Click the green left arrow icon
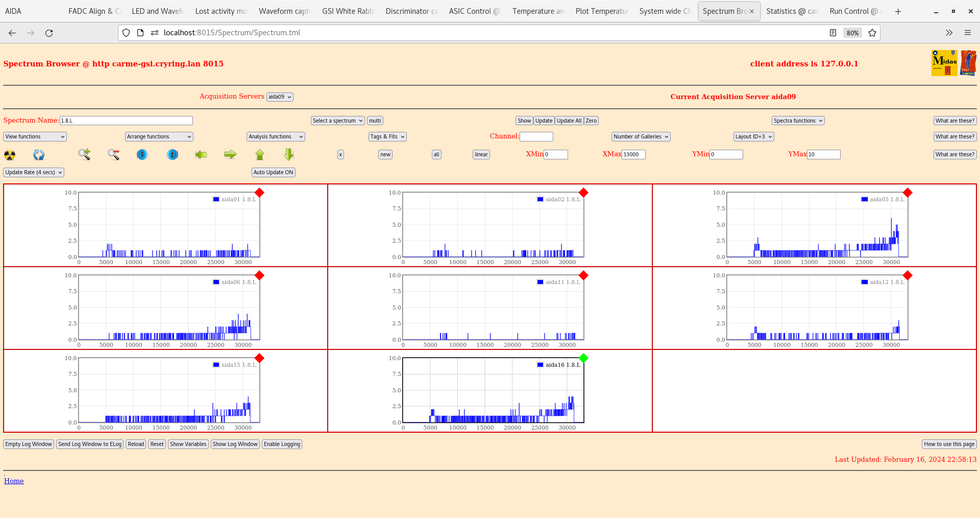Image resolution: width=980 pixels, height=518 pixels. pyautogui.click(x=201, y=154)
